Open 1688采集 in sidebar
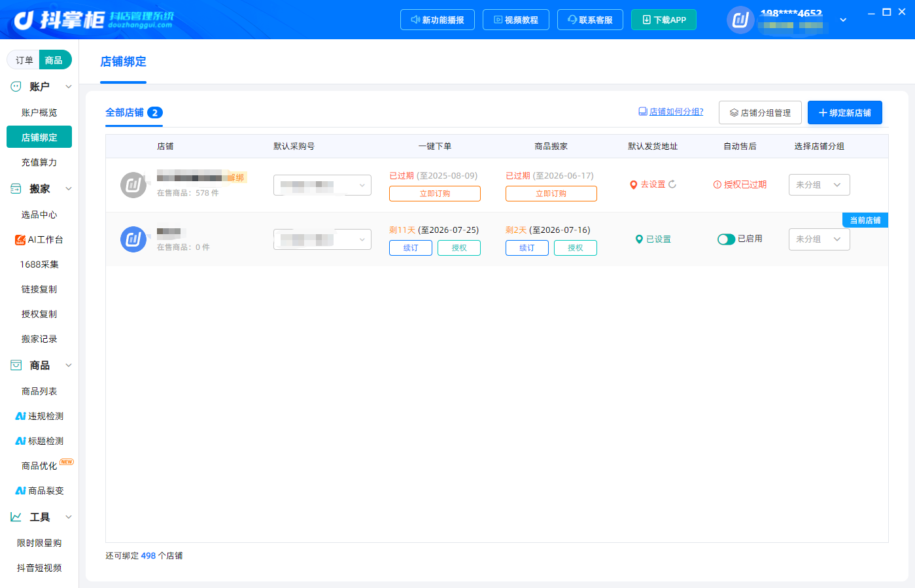 (39, 264)
